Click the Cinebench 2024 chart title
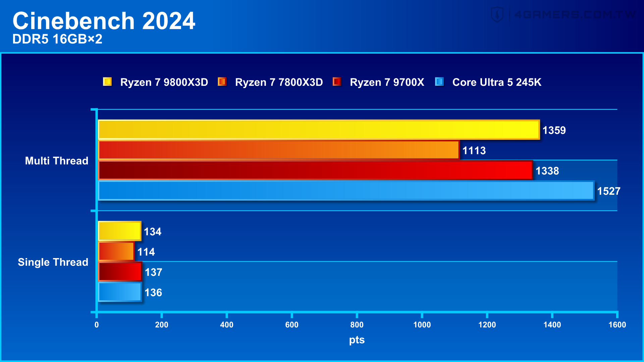This screenshot has width=644, height=362. click(104, 21)
